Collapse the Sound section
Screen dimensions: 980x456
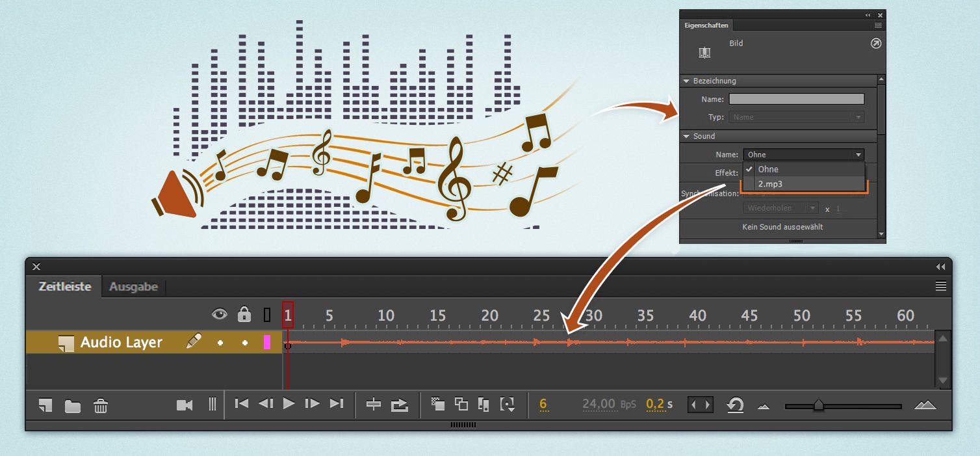point(686,137)
